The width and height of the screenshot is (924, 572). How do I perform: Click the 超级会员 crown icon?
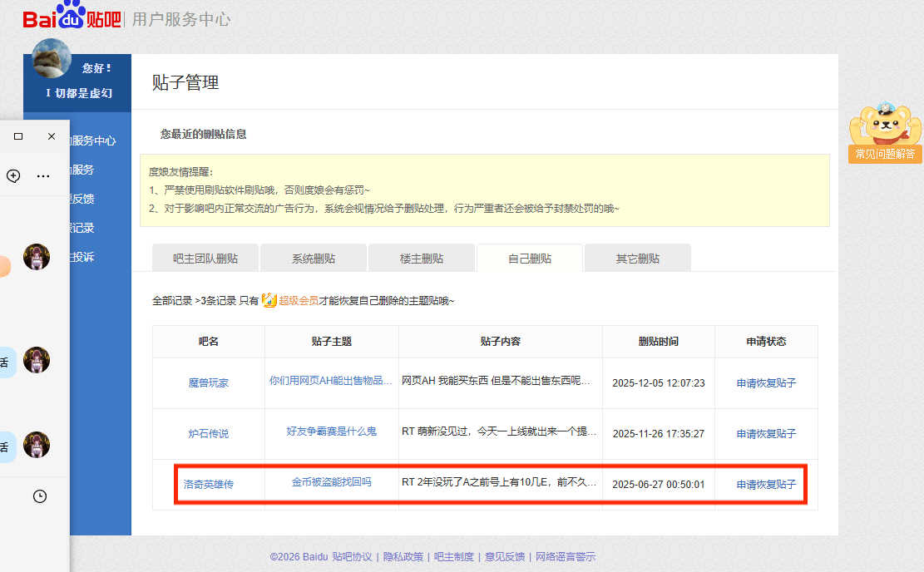(269, 300)
